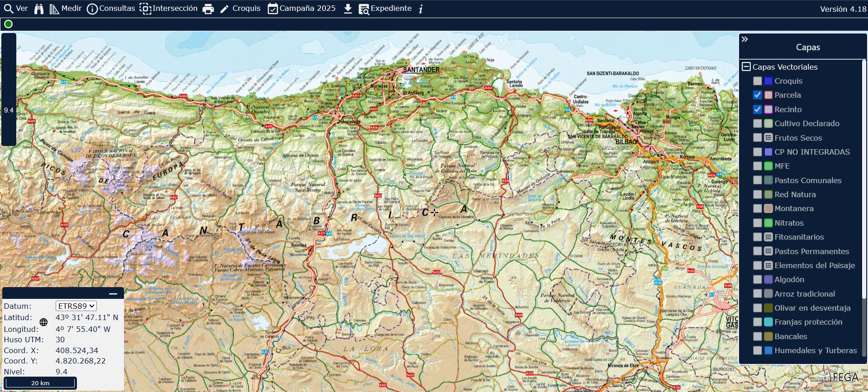Click the Croquis blue color swatch

tap(768, 81)
